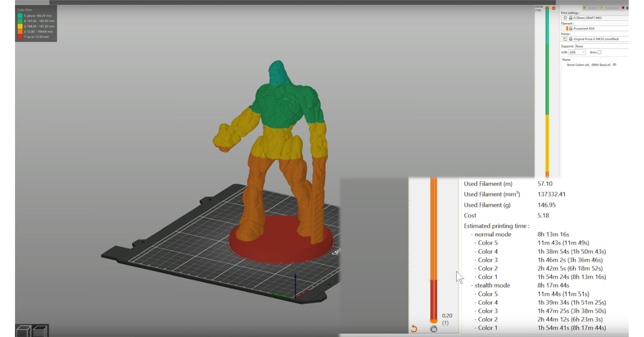Open the Infill 20% dropdown
The image size is (644, 337).
click(577, 53)
